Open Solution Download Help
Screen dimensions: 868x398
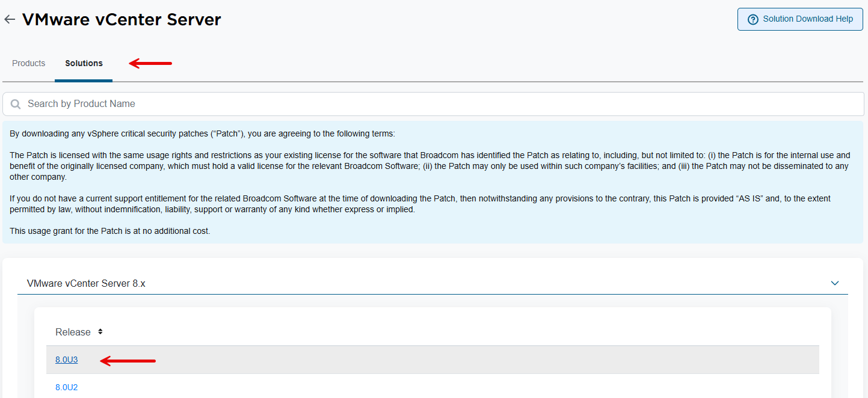tap(800, 19)
